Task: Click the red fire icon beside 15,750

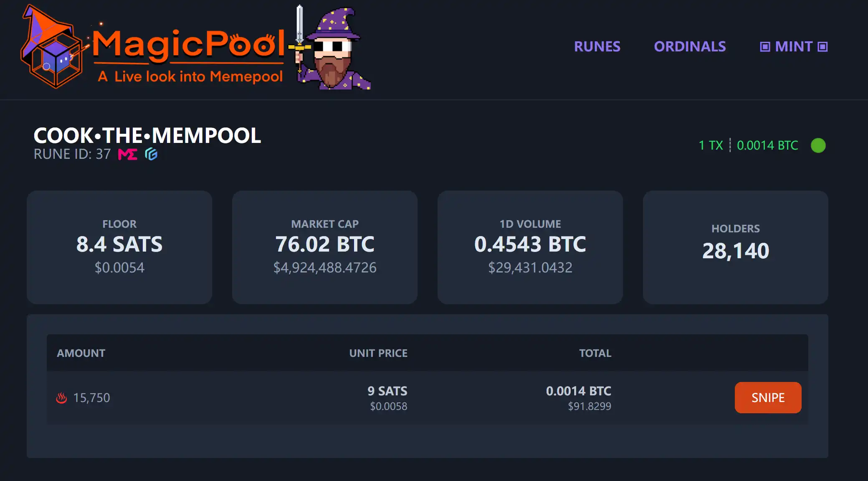Action: [61, 398]
